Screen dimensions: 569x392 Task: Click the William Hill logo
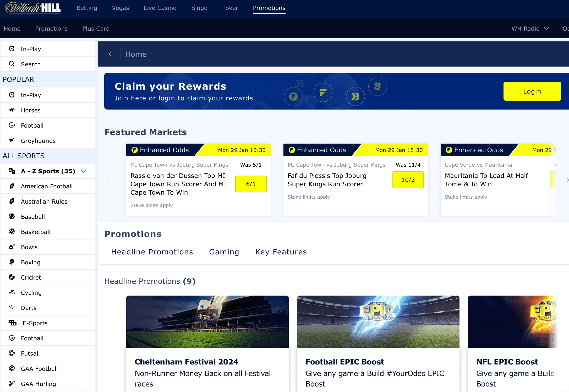point(33,8)
